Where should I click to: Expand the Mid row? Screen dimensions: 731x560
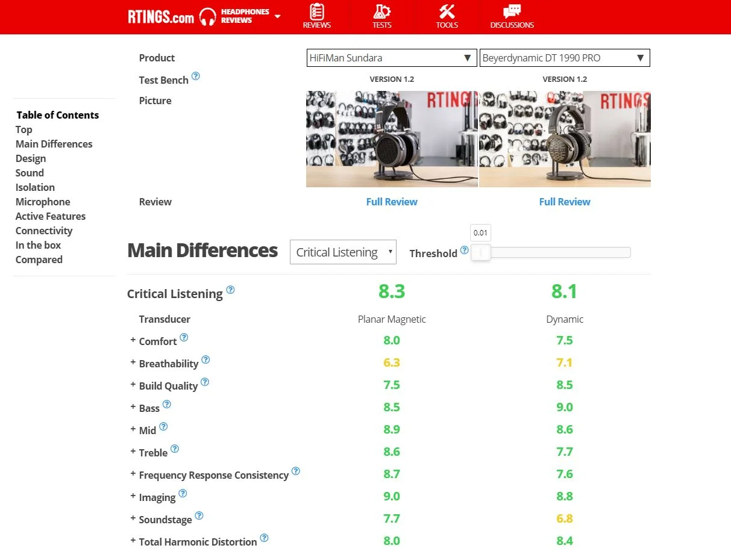(x=133, y=429)
